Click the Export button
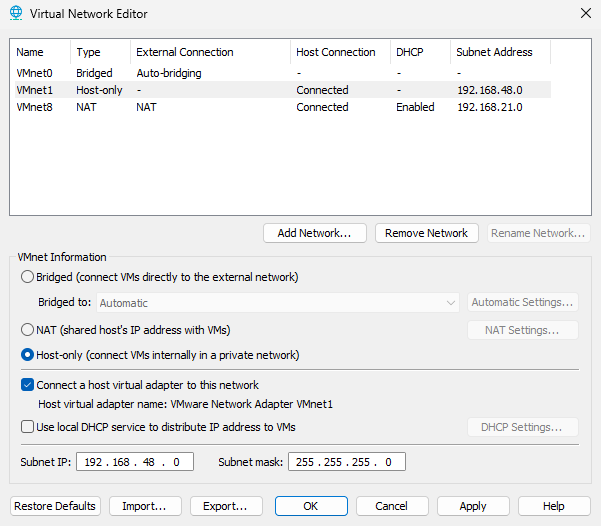Viewport: 601px width, 526px height. point(226,506)
